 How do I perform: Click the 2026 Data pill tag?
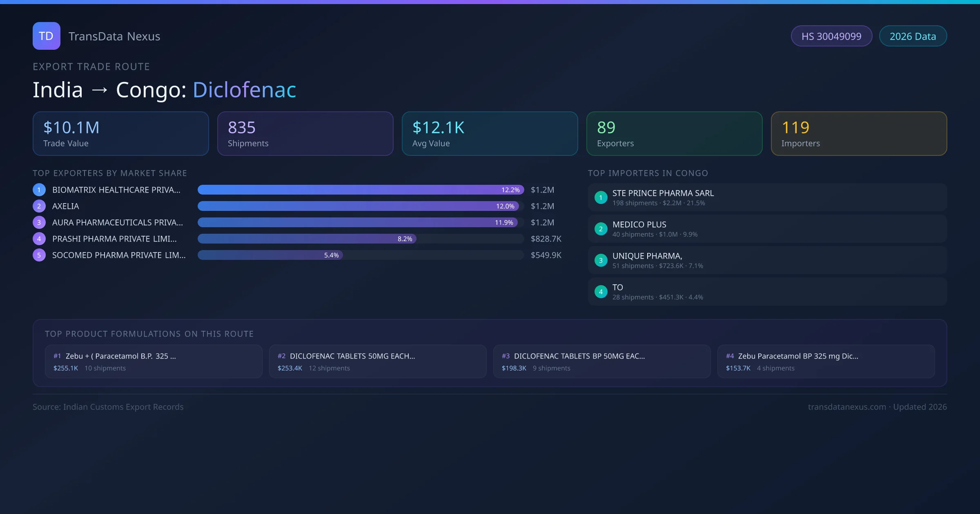click(x=913, y=36)
